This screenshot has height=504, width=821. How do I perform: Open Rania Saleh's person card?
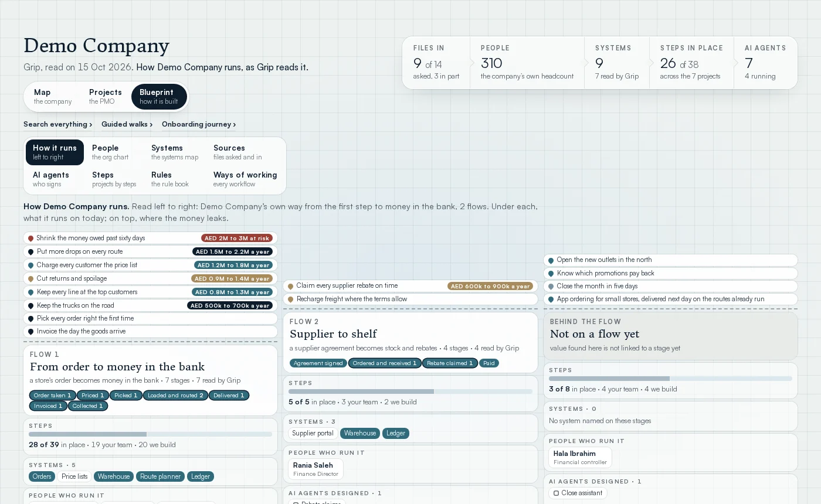[316, 469]
